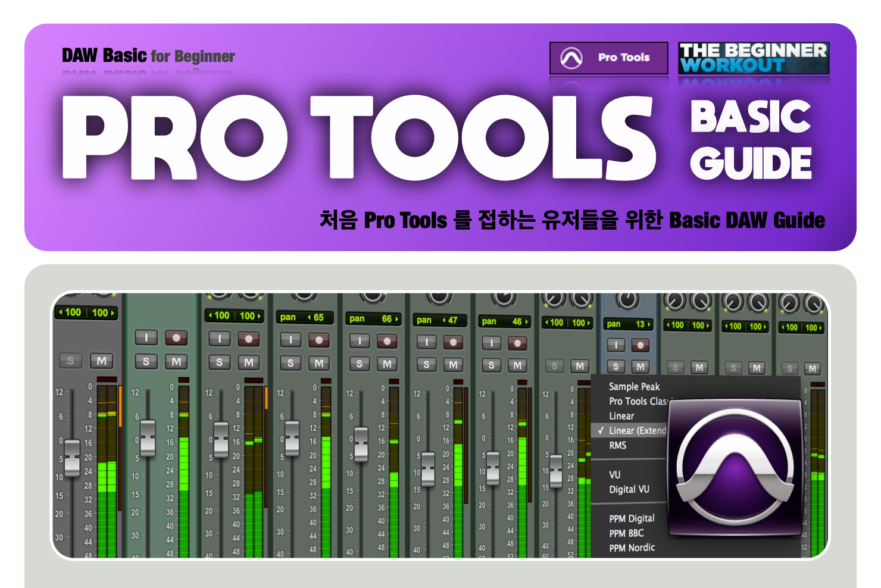Click the Korean 'Basic DAW Guide' subtitle
The height and width of the screenshot is (588, 881).
(572, 220)
